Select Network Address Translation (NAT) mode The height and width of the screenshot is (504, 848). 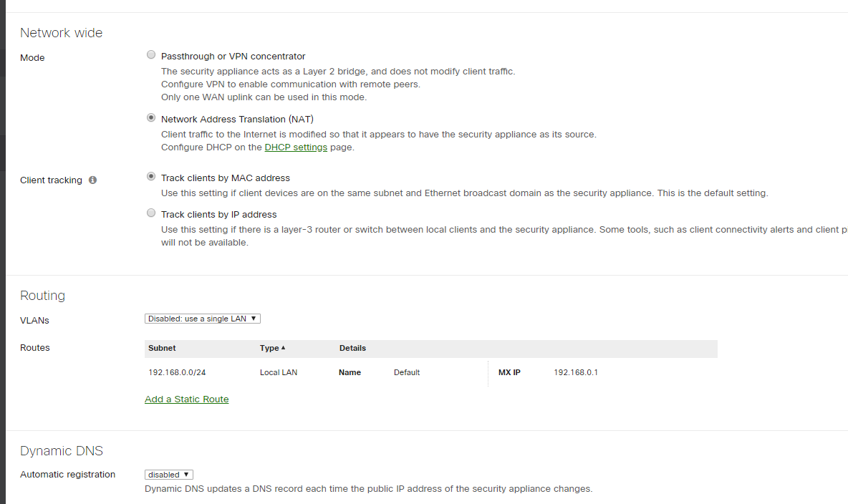click(150, 117)
